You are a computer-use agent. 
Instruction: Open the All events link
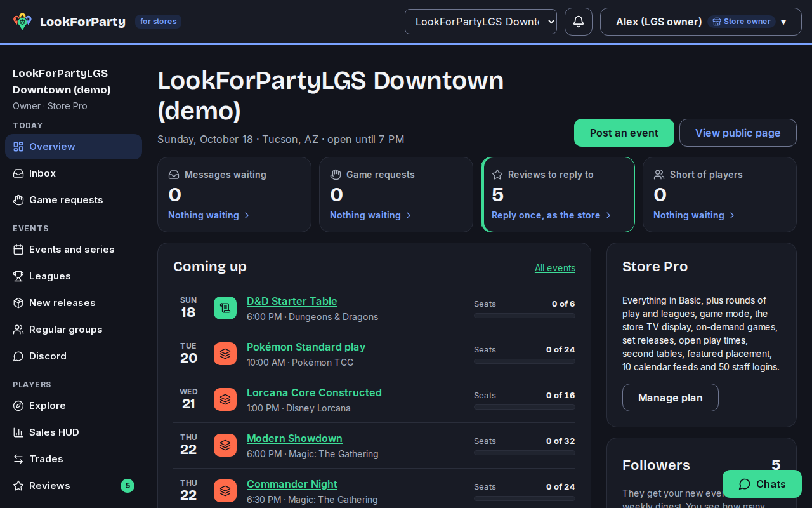tap(555, 268)
